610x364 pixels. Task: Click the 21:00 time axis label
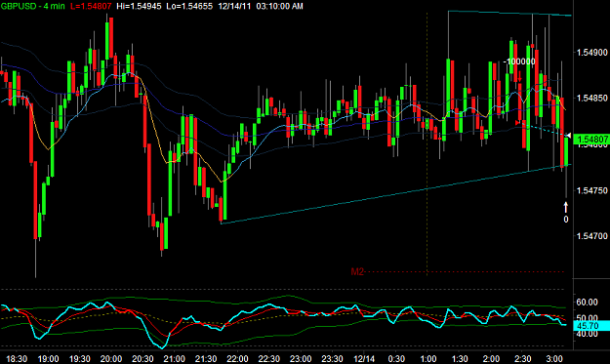click(x=174, y=358)
